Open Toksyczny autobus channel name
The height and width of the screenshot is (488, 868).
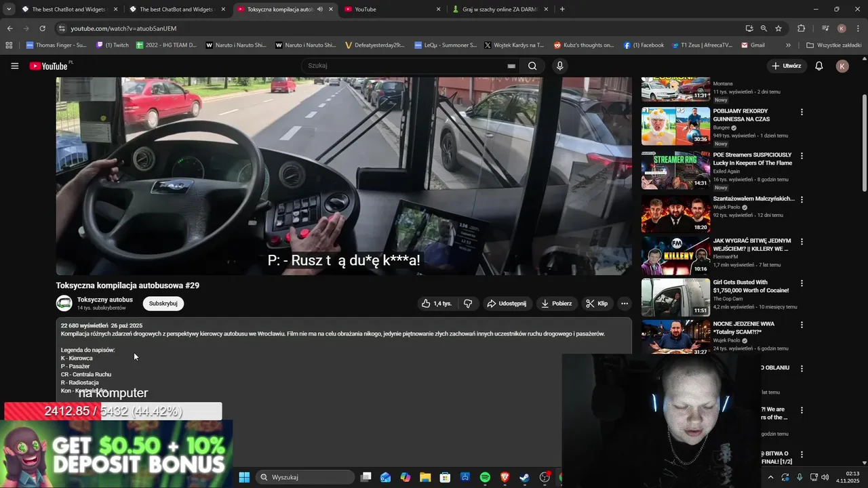[x=105, y=300]
